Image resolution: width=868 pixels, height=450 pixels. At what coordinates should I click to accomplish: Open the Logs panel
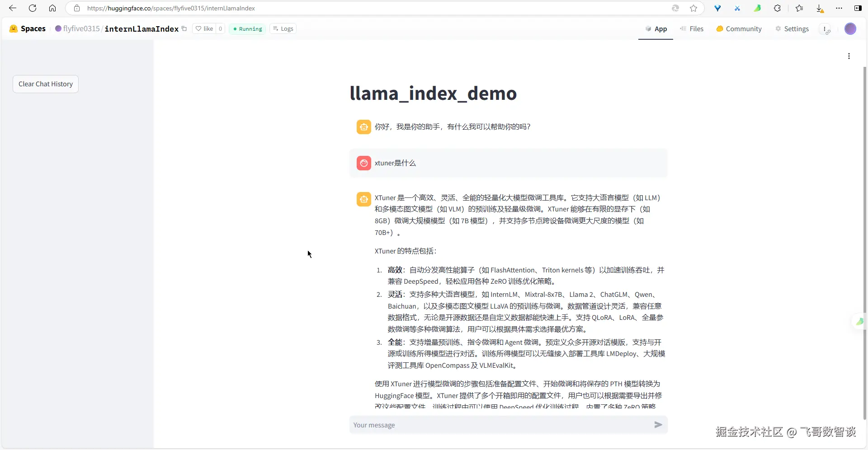point(283,28)
